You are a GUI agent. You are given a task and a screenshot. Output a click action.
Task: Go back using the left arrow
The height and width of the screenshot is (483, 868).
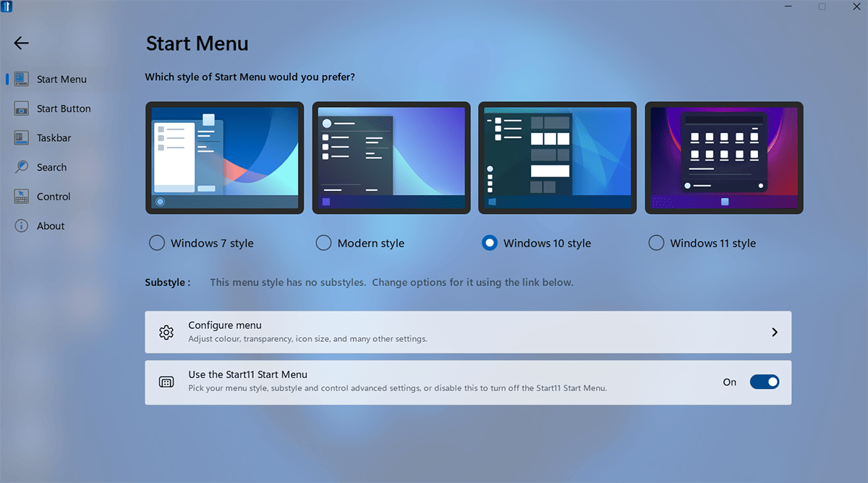tap(22, 43)
